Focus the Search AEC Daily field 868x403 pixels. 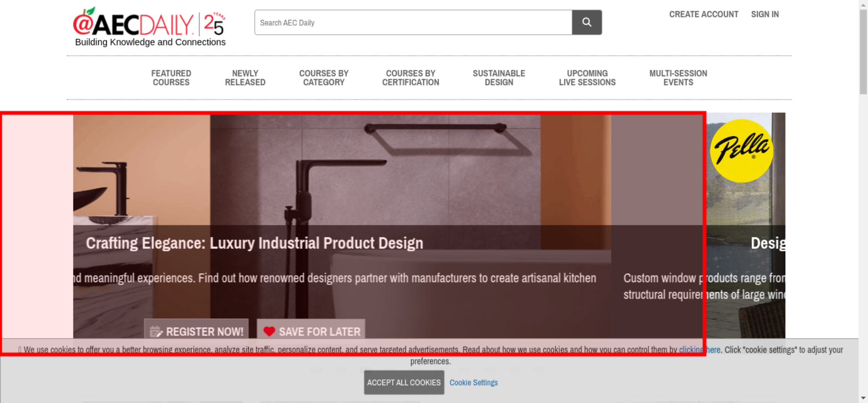413,23
